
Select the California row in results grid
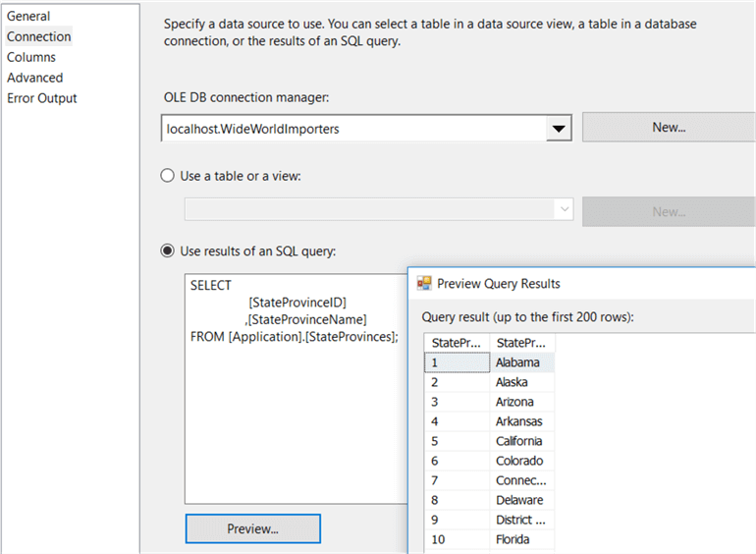pyautogui.click(x=521, y=441)
